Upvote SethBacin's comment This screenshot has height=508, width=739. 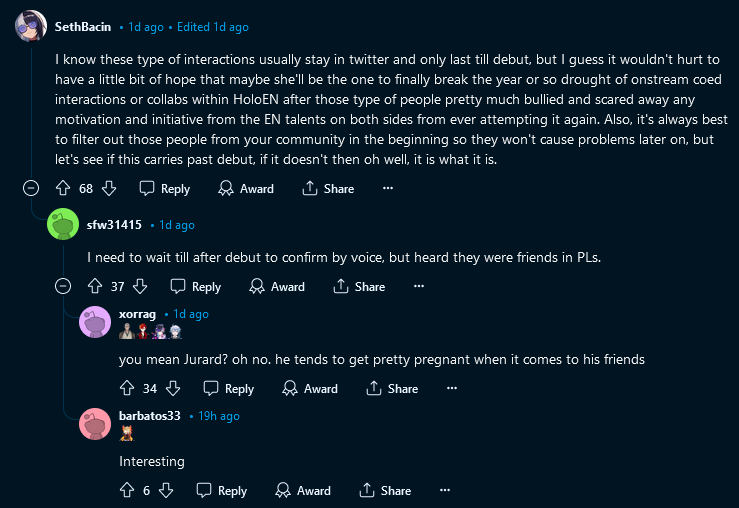tap(62, 188)
